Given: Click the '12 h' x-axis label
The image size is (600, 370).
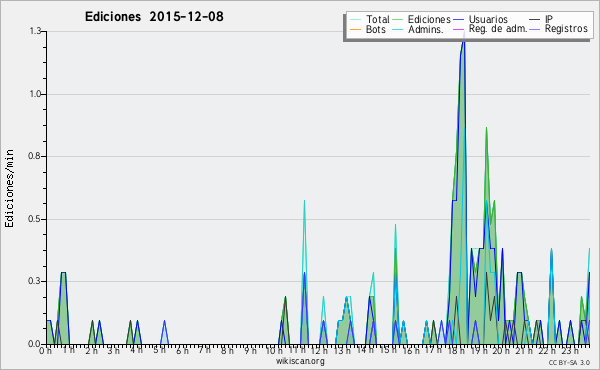Looking at the screenshot, I should pos(319,350).
